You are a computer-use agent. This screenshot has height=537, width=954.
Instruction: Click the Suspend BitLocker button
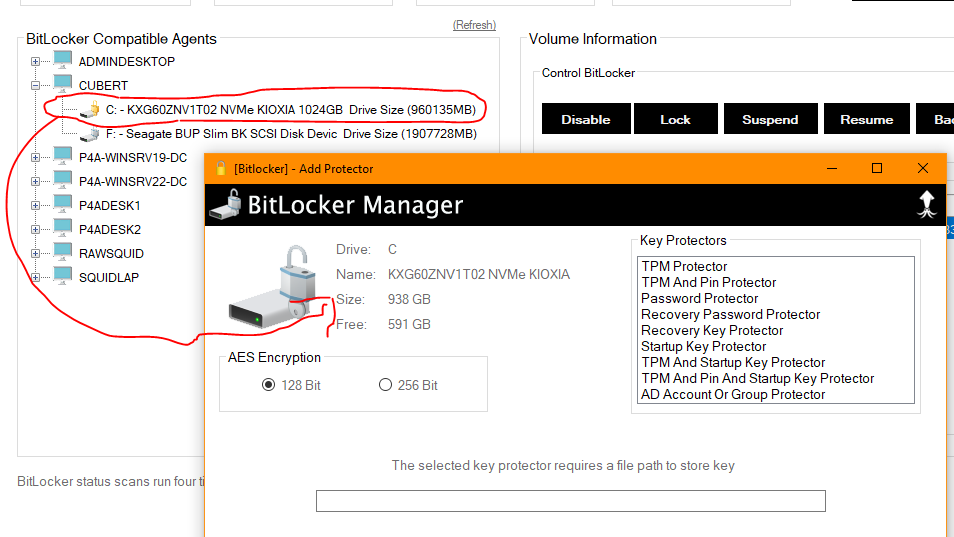click(x=770, y=119)
